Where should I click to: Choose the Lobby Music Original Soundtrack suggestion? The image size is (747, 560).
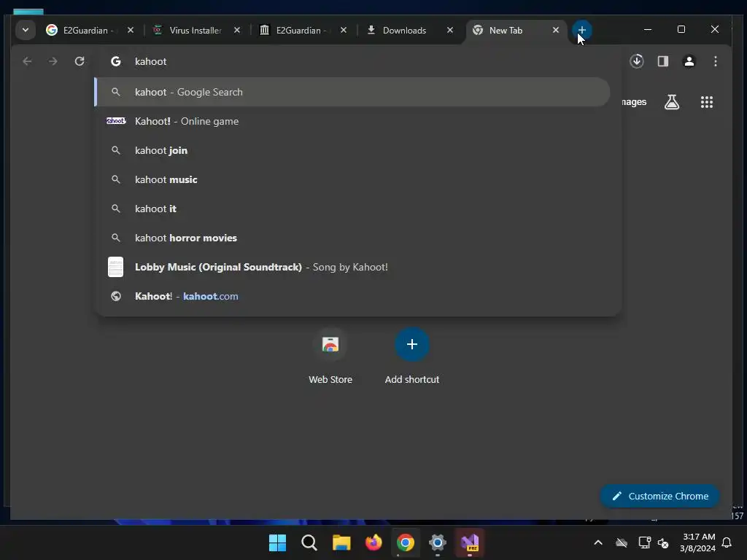point(352,267)
